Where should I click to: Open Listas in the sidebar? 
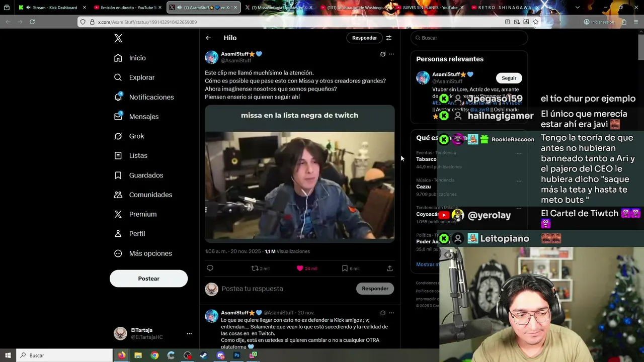130,156
